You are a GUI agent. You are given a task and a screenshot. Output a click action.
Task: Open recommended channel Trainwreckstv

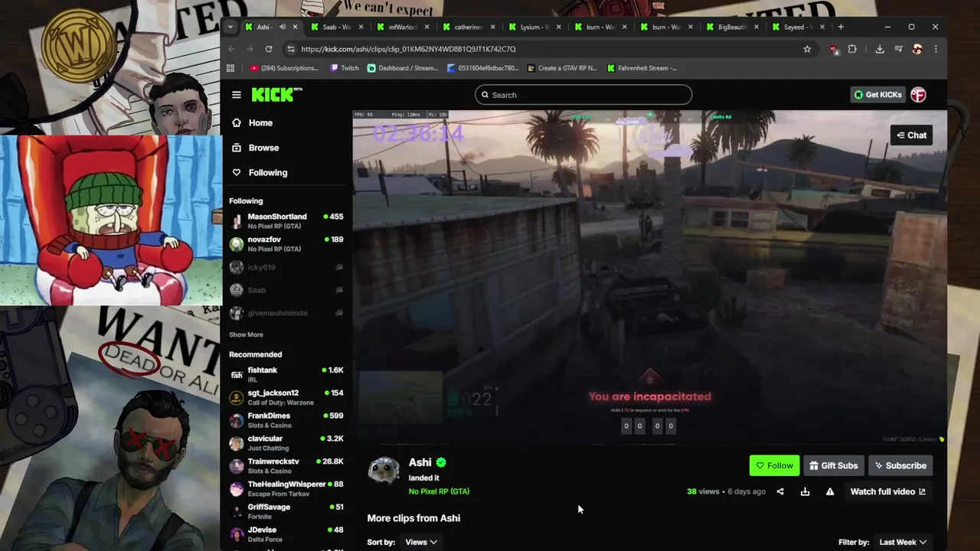click(x=286, y=466)
